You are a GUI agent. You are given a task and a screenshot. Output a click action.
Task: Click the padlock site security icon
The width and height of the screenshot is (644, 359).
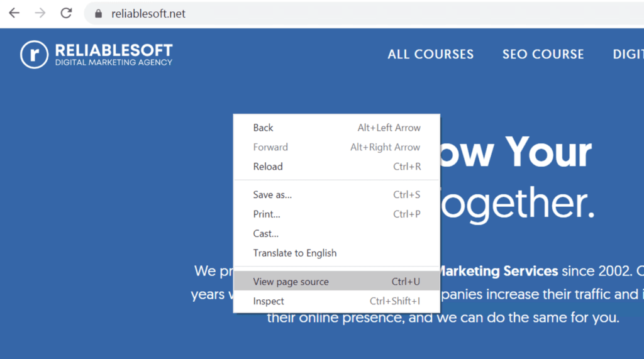97,14
